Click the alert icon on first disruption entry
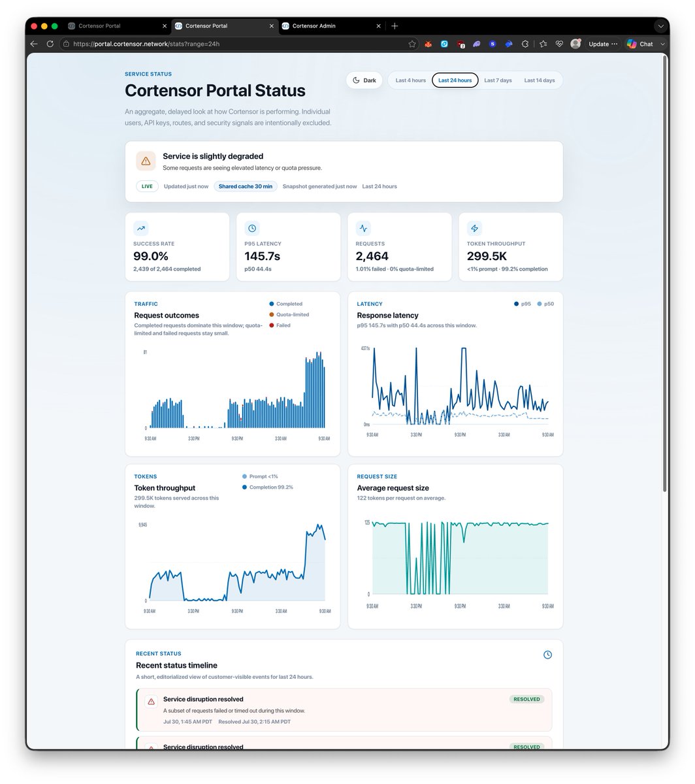The image size is (695, 784). [151, 701]
